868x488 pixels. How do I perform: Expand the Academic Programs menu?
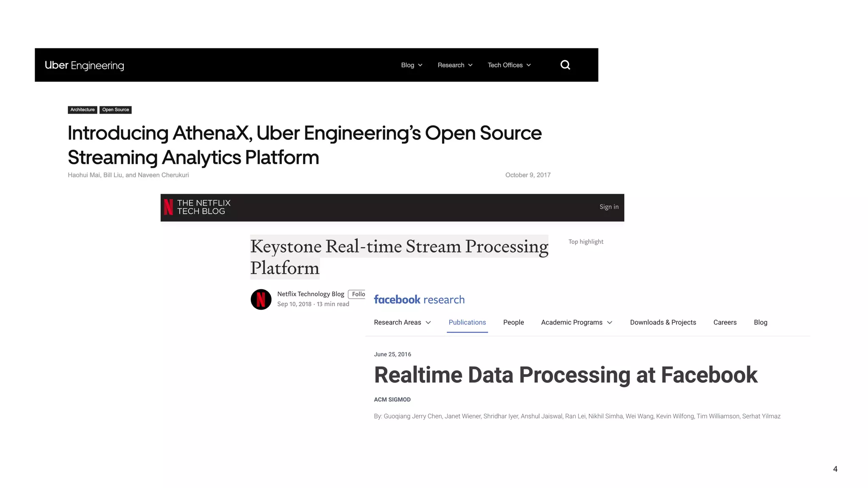[x=576, y=322]
